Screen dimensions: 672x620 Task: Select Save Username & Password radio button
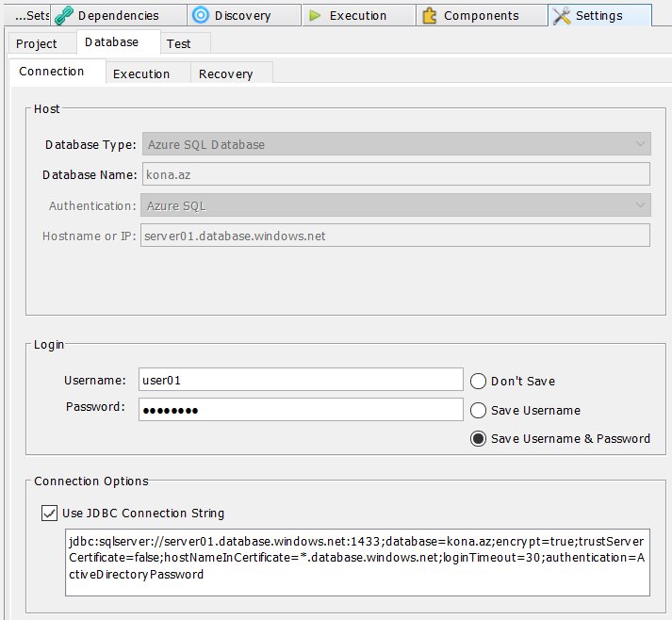[478, 438]
